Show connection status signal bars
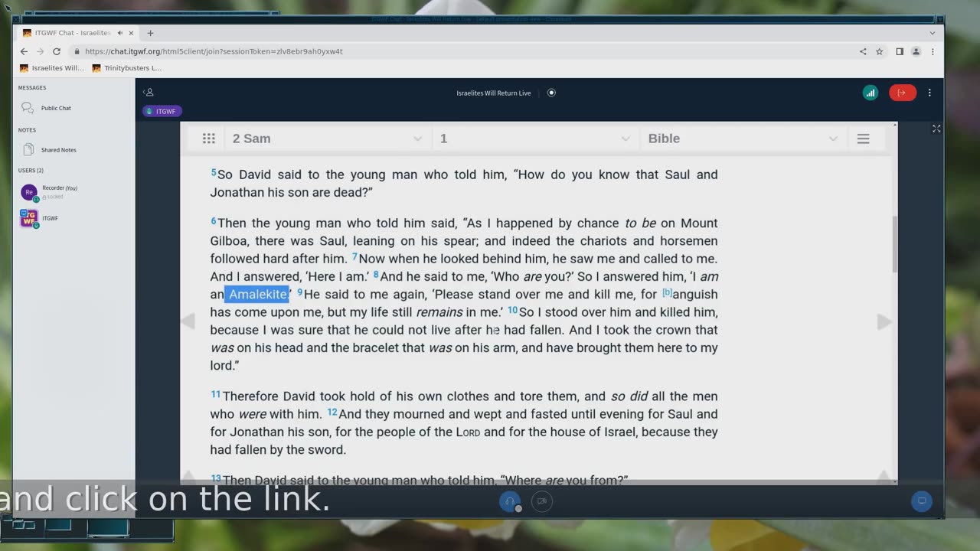 [x=870, y=93]
